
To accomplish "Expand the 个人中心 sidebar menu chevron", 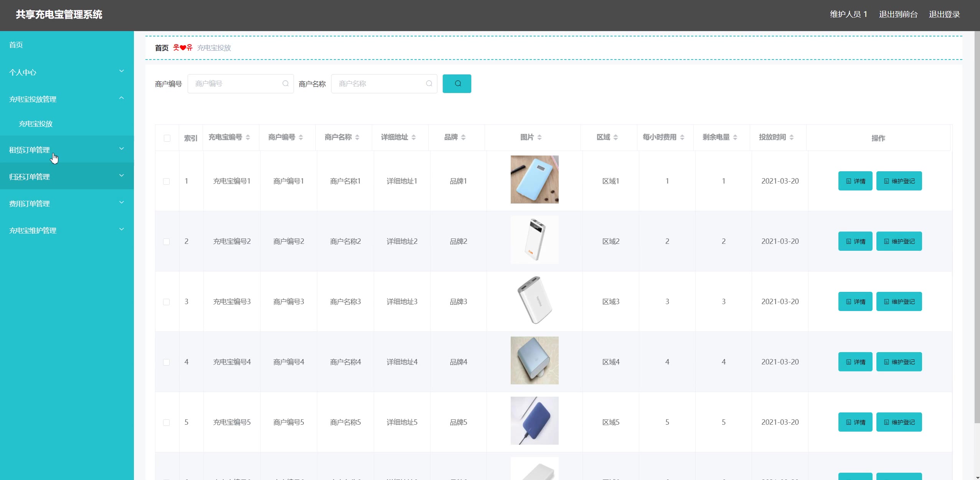I will (x=122, y=71).
